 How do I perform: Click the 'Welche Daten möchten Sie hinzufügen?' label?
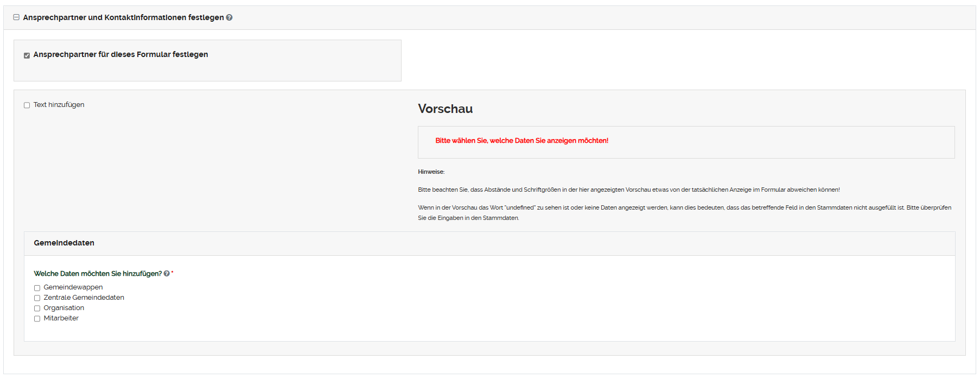click(x=98, y=274)
